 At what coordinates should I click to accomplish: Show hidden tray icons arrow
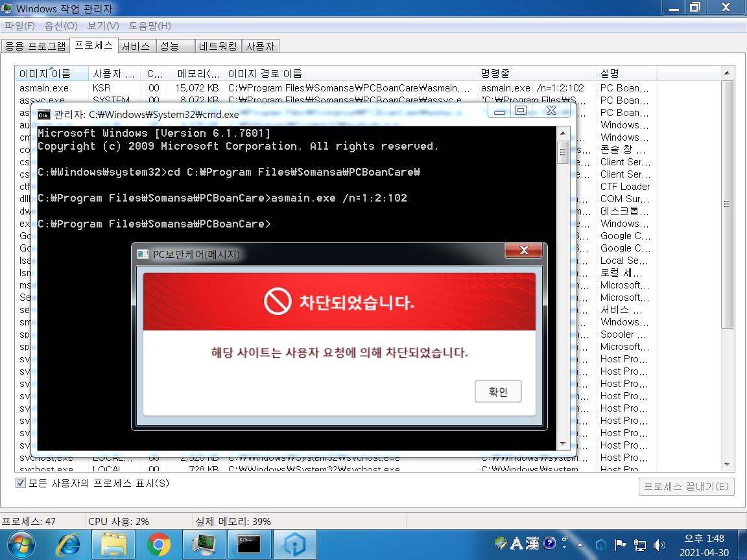(x=580, y=544)
